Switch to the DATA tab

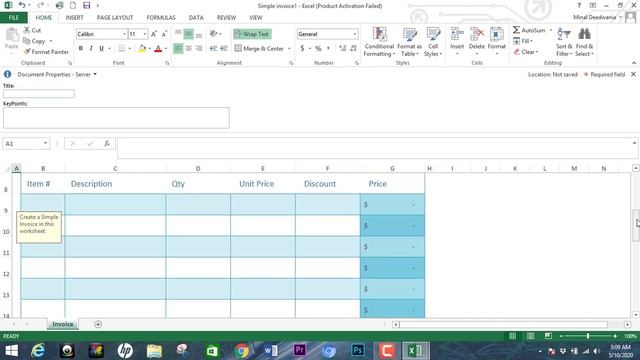196,18
